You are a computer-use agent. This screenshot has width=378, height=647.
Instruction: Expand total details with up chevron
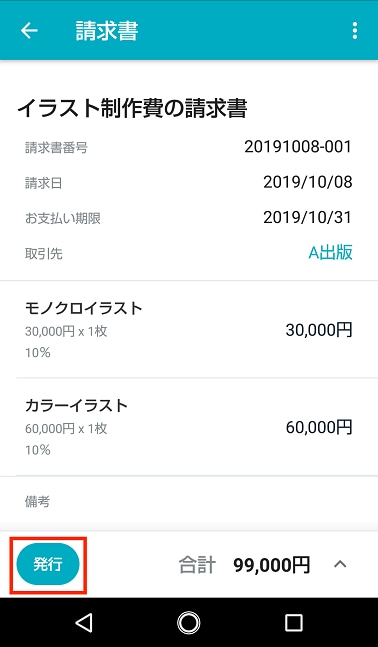point(340,564)
